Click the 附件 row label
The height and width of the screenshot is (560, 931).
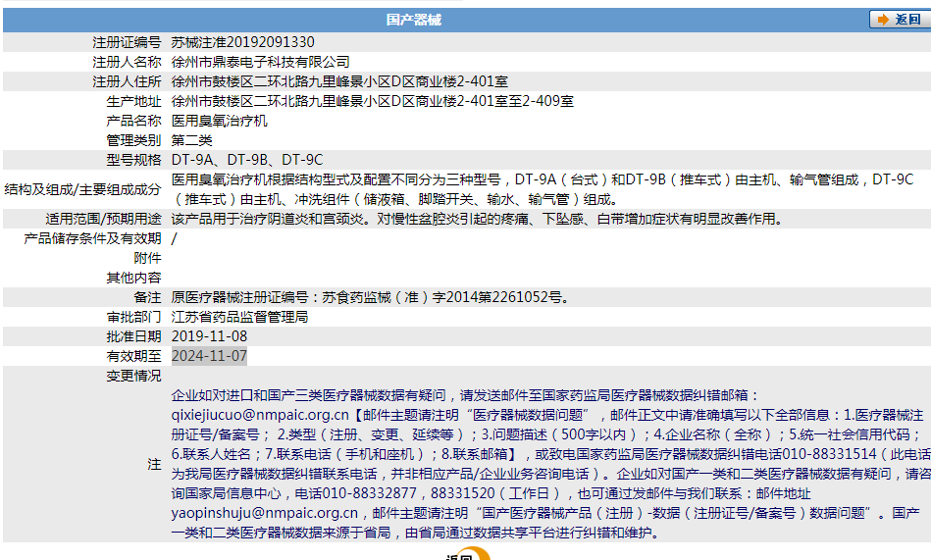[147, 258]
